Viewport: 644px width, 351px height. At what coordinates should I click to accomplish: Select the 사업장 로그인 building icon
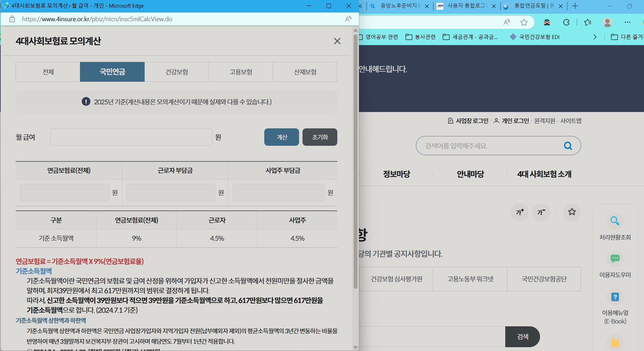click(x=450, y=121)
